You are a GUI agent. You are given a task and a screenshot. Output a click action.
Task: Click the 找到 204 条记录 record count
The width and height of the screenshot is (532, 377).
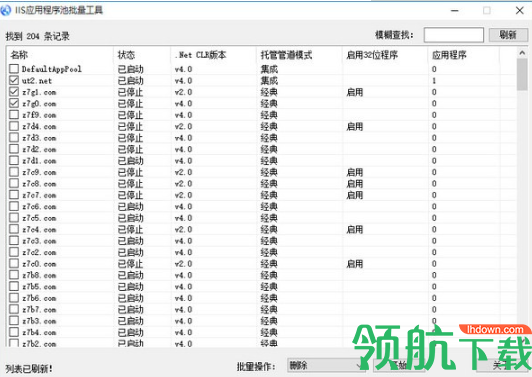37,36
